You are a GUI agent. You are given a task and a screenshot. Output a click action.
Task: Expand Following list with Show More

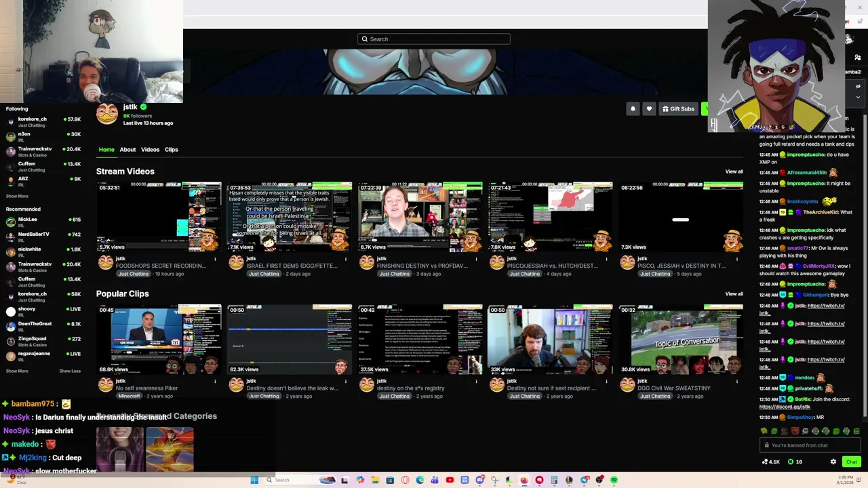point(17,197)
